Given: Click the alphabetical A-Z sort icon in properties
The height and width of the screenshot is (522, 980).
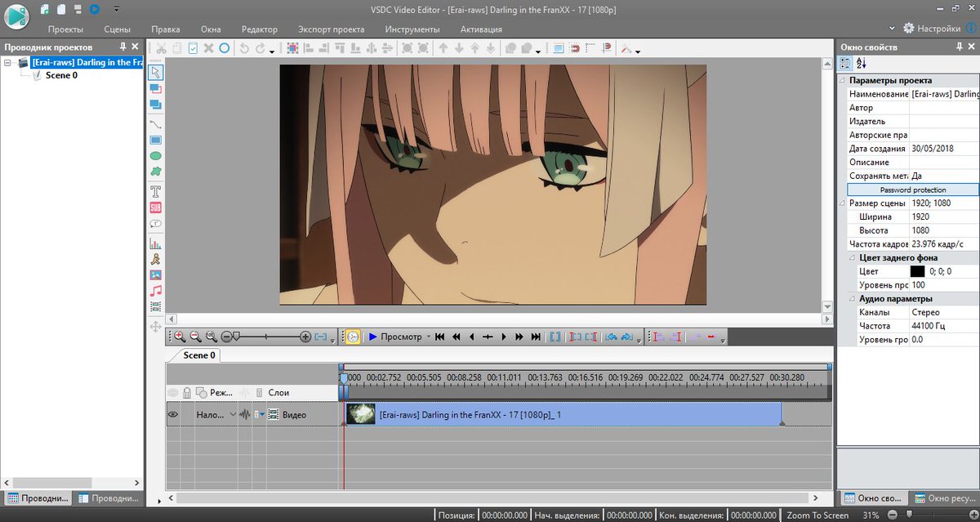Looking at the screenshot, I should [x=861, y=64].
